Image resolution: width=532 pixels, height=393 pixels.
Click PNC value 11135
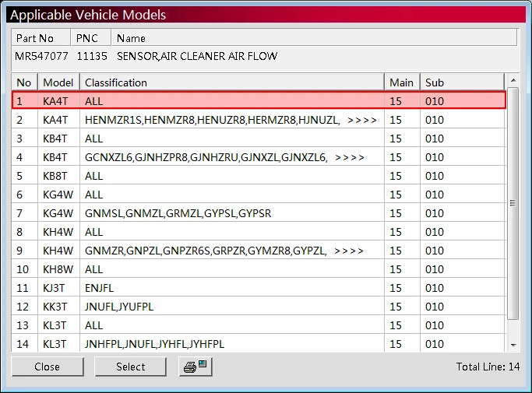(92, 56)
